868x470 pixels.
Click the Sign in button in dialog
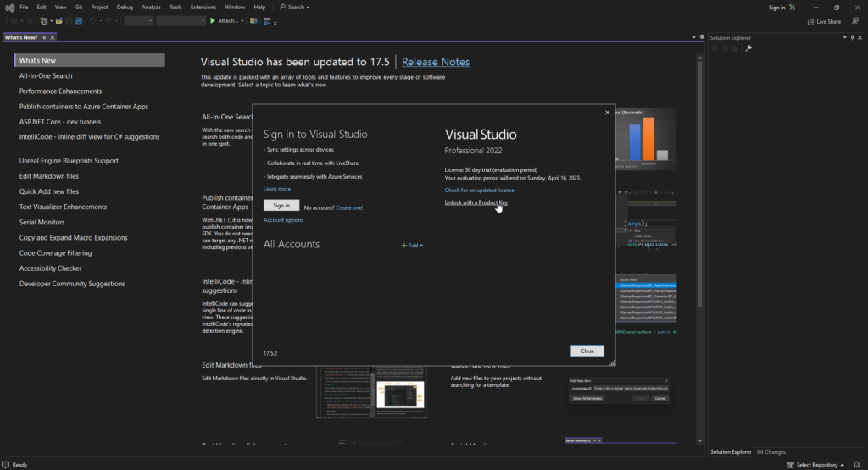coord(281,206)
